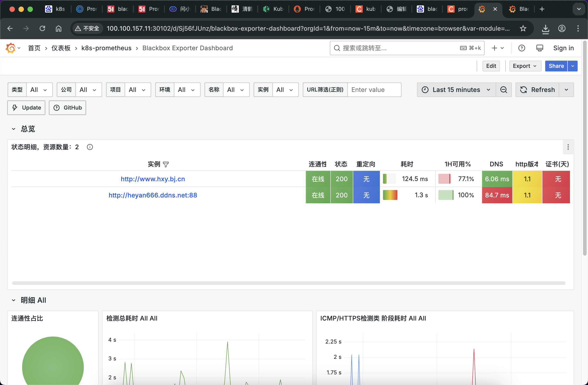Reload the page with the browser refresh icon
588x385 pixels.
click(42, 28)
